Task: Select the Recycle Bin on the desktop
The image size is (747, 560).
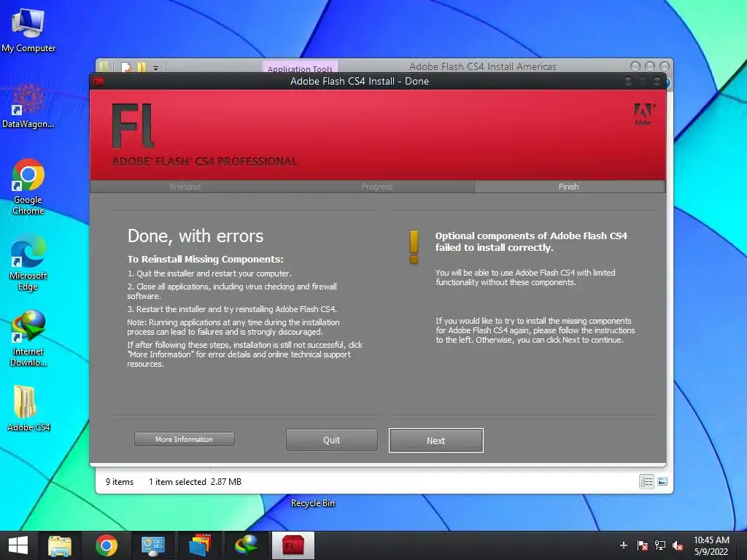Action: (312, 503)
